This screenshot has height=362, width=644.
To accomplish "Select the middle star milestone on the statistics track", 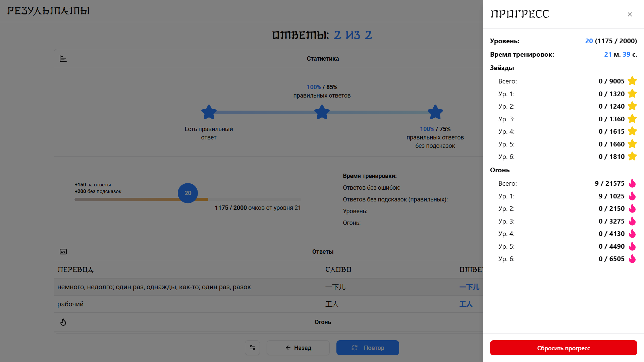I will [322, 112].
